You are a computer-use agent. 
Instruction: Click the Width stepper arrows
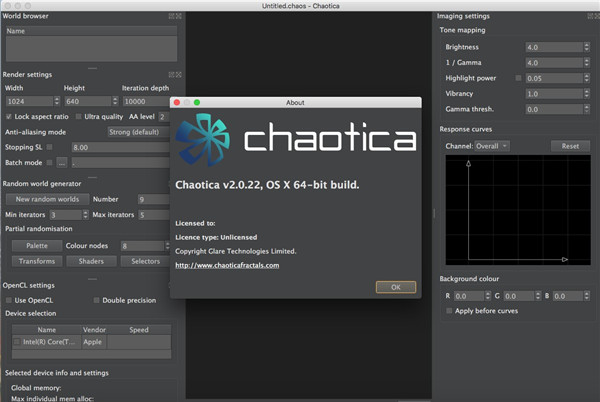tap(57, 101)
